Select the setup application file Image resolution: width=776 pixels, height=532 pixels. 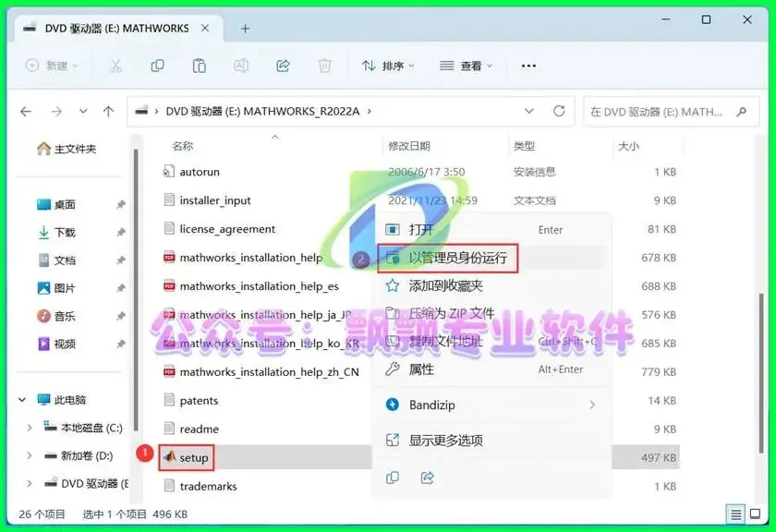coord(186,458)
